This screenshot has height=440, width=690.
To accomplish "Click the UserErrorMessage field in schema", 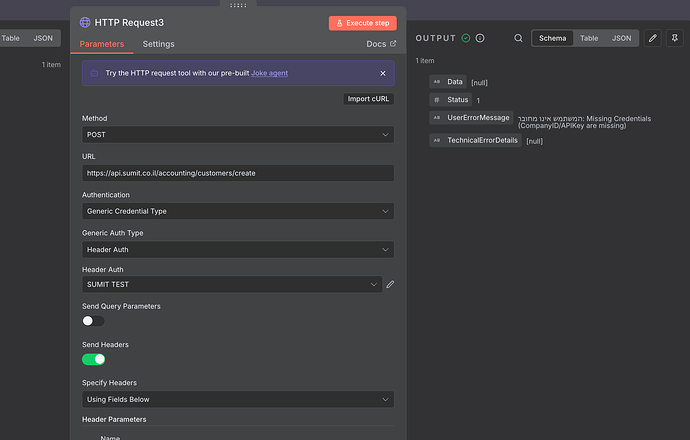I will (x=471, y=118).
